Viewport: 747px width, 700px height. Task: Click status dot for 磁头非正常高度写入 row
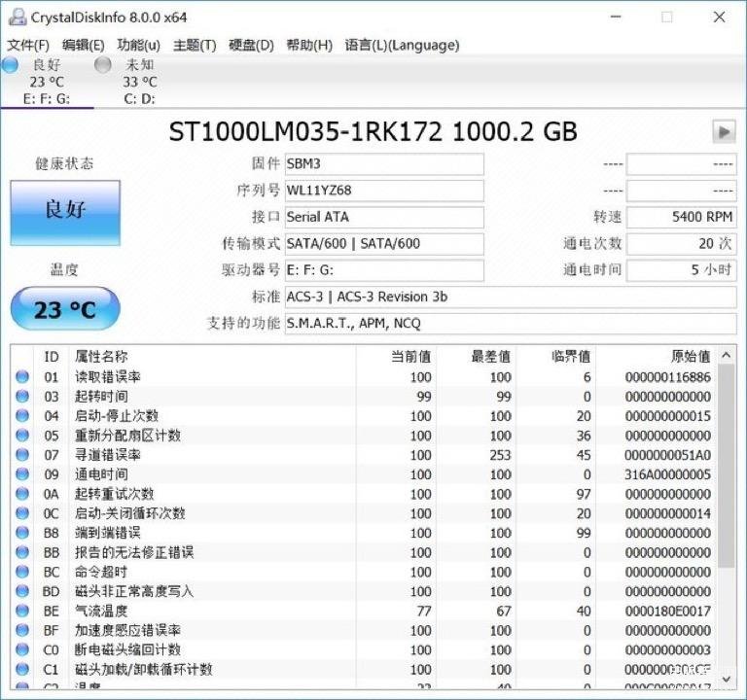(x=22, y=592)
